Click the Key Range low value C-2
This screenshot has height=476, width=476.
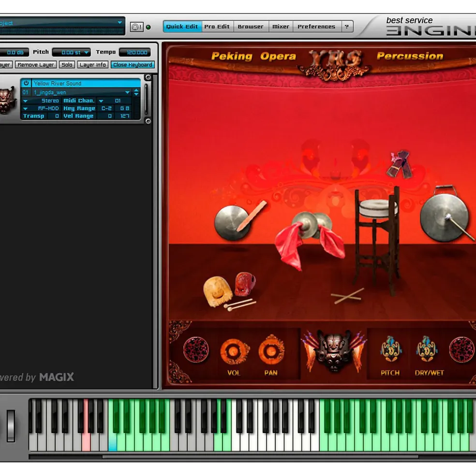pos(106,108)
